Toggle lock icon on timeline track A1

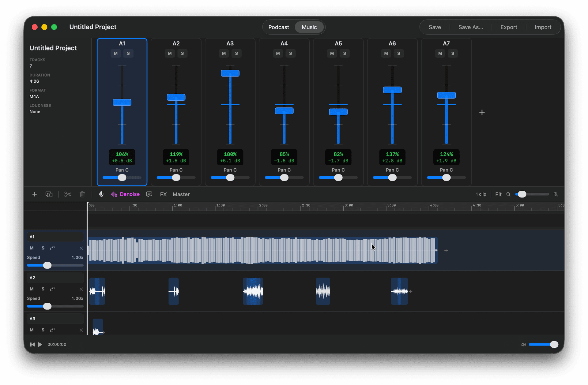point(52,248)
